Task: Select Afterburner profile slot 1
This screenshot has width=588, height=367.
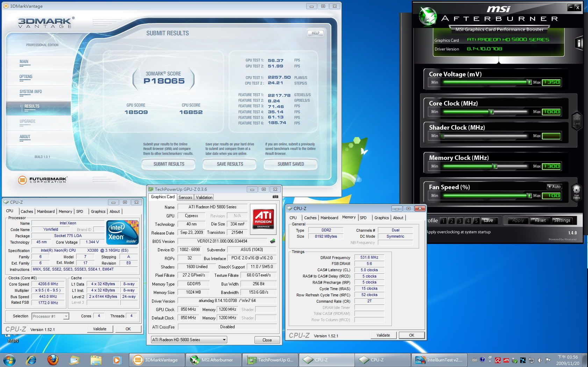Action: click(x=443, y=221)
